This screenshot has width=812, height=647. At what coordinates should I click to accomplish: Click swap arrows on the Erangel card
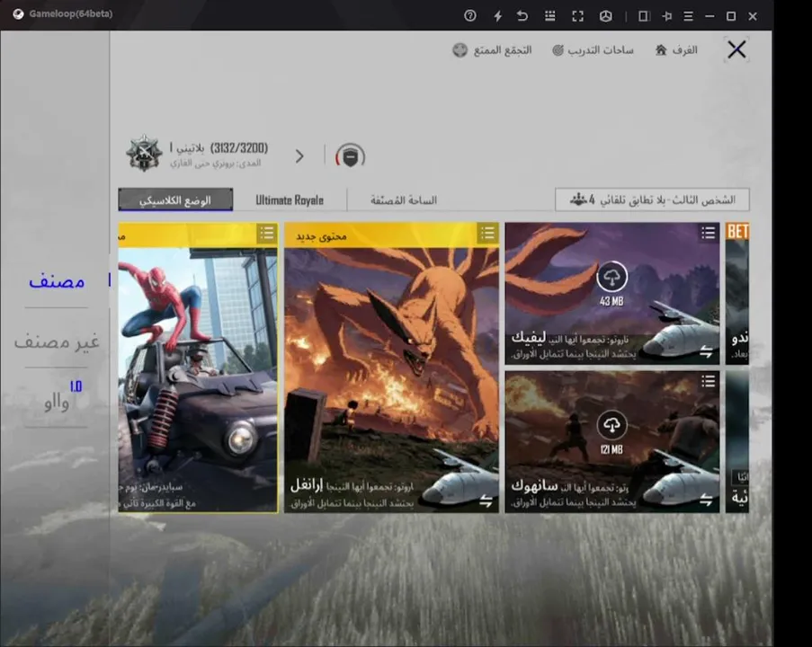[486, 501]
